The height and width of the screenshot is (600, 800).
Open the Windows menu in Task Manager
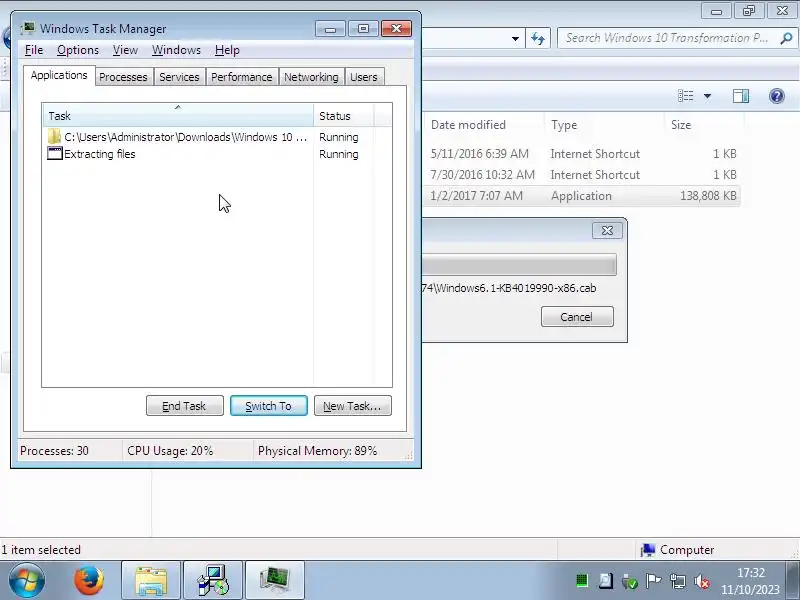176,50
